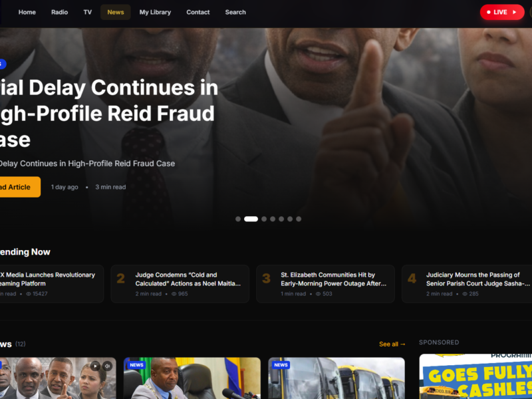Follow the See all news link
532x399 pixels.
coord(392,344)
